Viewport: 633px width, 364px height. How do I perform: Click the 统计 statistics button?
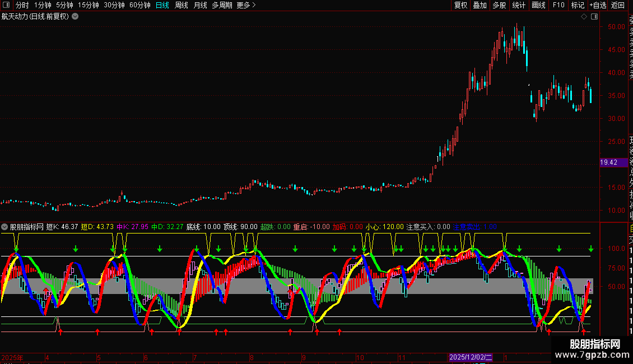click(x=519, y=5)
